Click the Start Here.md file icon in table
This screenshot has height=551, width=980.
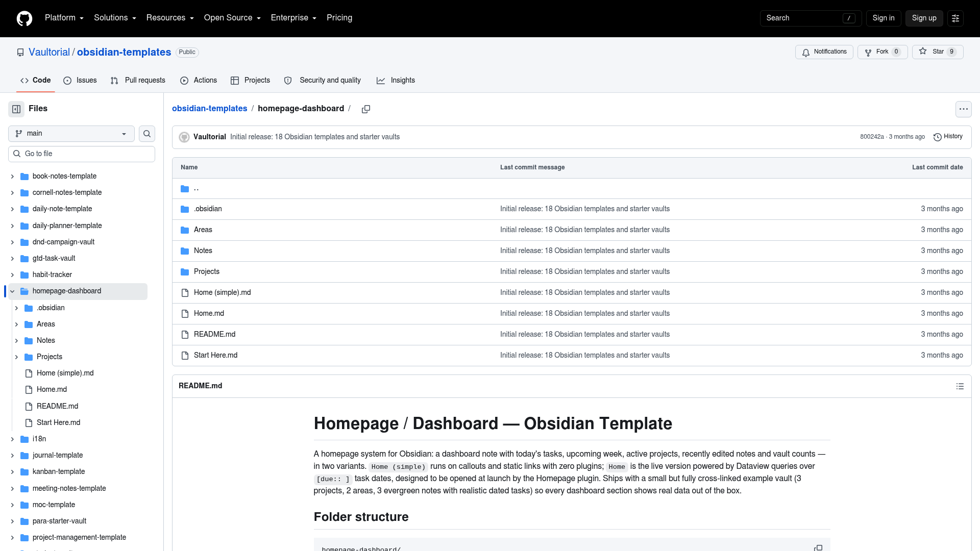coord(185,356)
